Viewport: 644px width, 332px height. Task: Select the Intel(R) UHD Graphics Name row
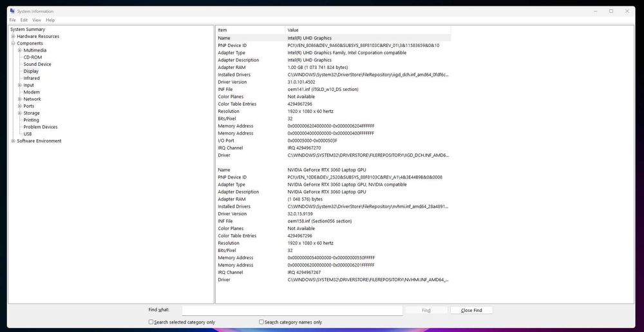pos(333,38)
